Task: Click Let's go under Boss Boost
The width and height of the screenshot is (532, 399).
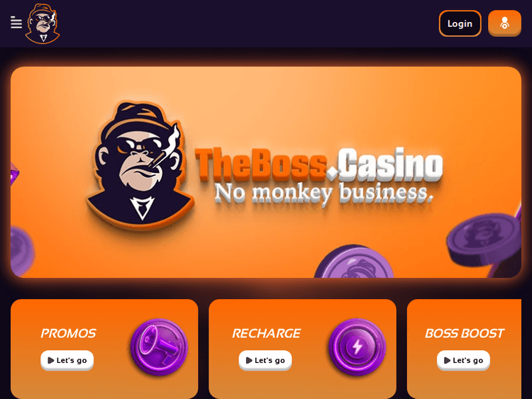Action: pos(463,360)
